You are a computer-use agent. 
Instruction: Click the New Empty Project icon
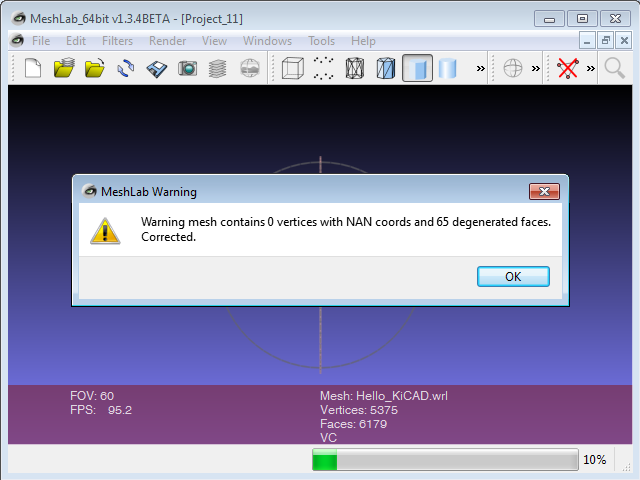[33, 68]
